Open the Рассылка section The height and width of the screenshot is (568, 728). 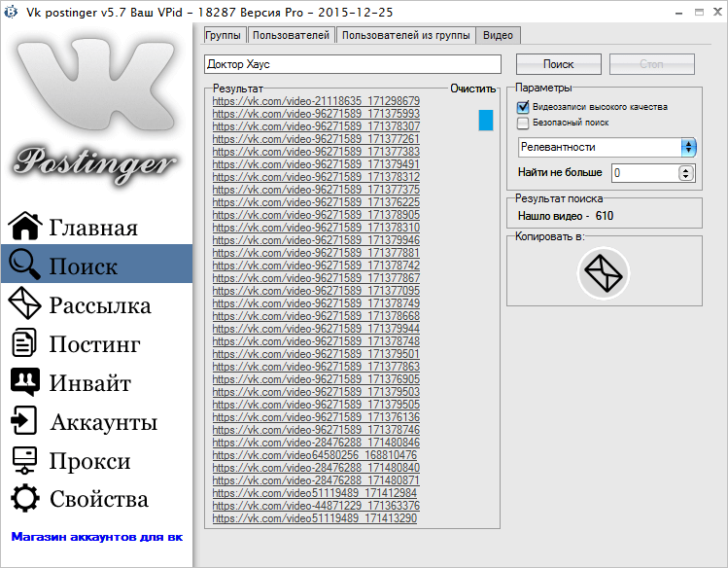pyautogui.click(x=96, y=303)
